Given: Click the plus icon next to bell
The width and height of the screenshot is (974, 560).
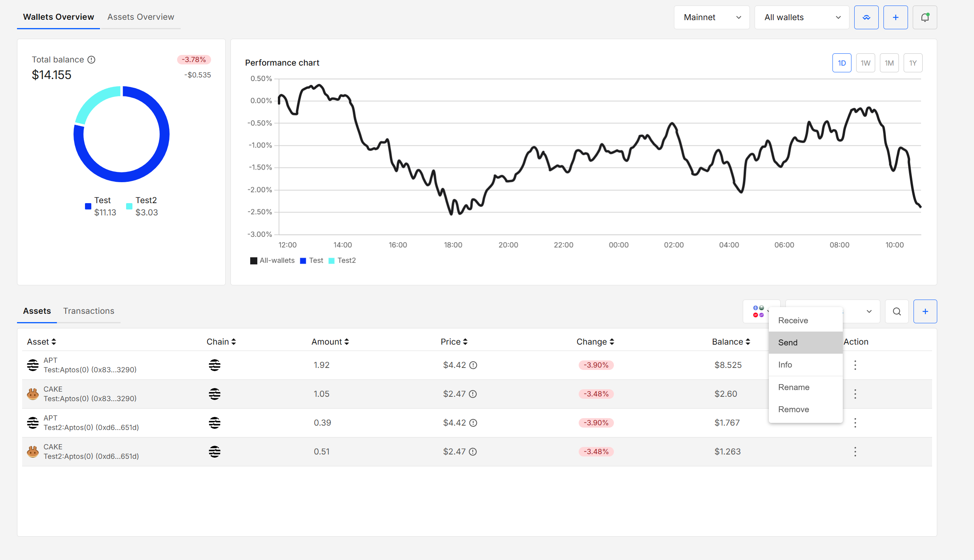Looking at the screenshot, I should (895, 17).
